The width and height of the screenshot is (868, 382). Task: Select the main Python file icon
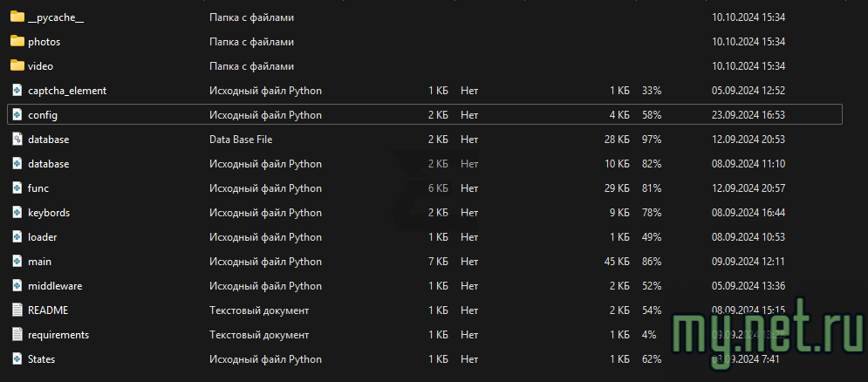(17, 261)
